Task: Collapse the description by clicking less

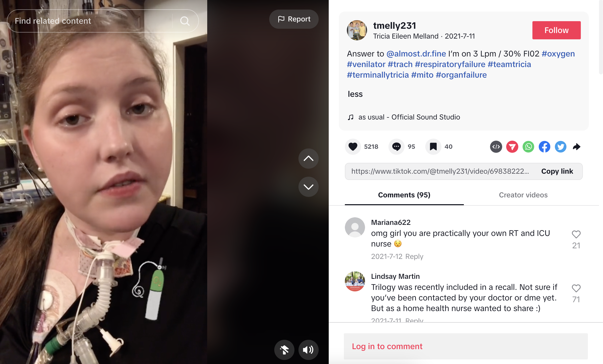Action: click(x=355, y=94)
